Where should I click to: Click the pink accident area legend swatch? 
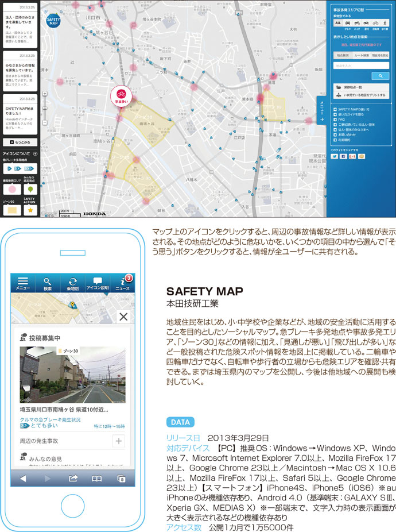click(x=12, y=189)
